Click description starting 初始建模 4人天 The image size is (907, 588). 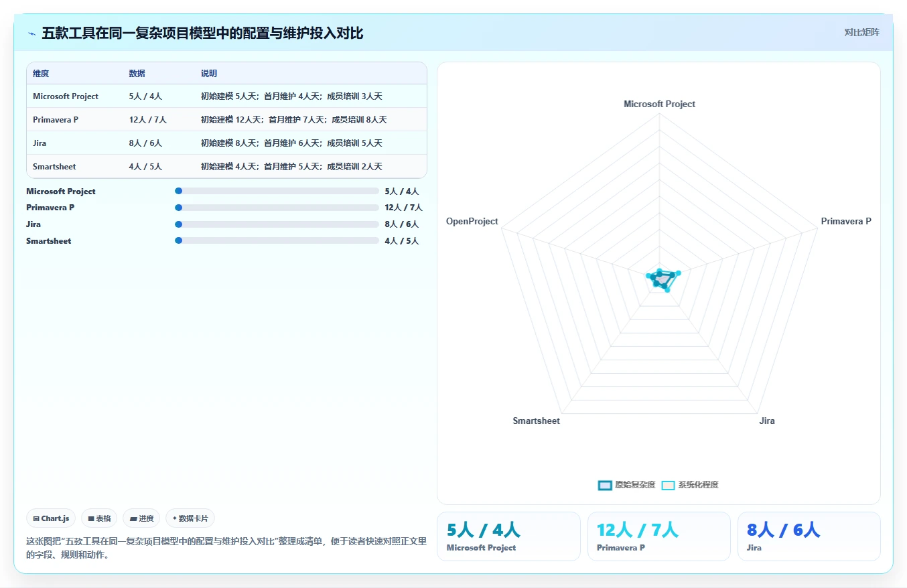pyautogui.click(x=291, y=167)
